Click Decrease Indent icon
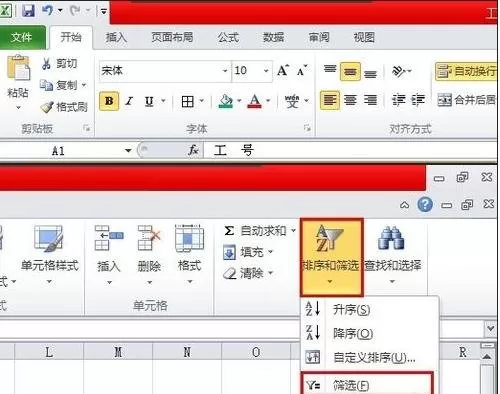The image size is (500, 394). 398,100
